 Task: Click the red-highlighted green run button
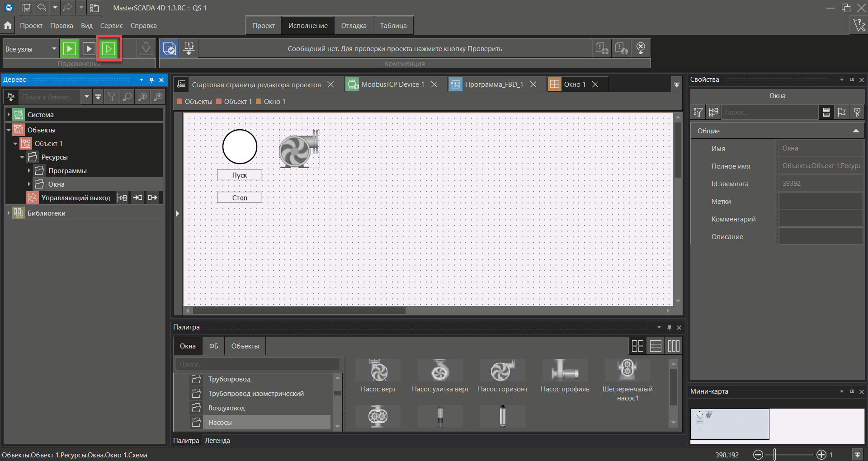(108, 49)
